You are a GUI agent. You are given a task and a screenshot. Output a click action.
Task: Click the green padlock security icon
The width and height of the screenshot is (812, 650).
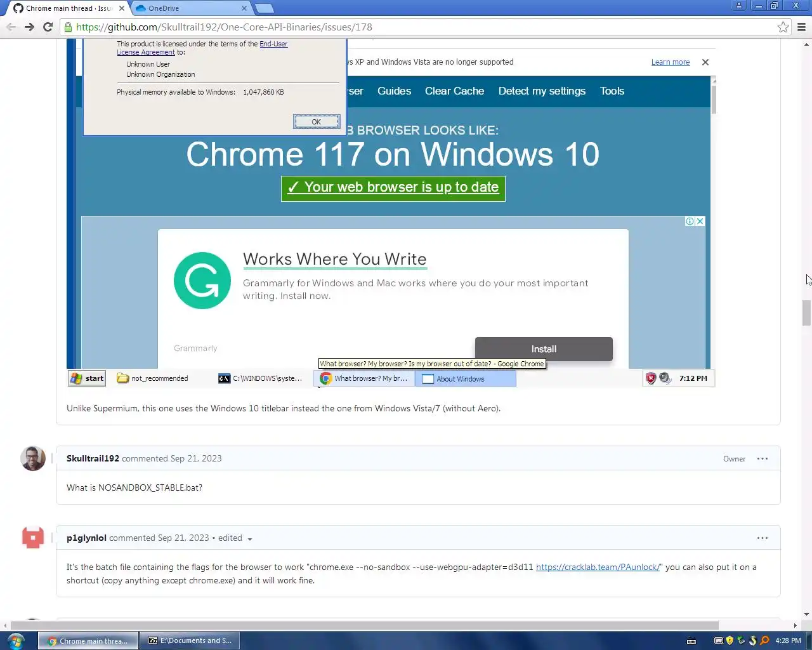[x=68, y=27]
